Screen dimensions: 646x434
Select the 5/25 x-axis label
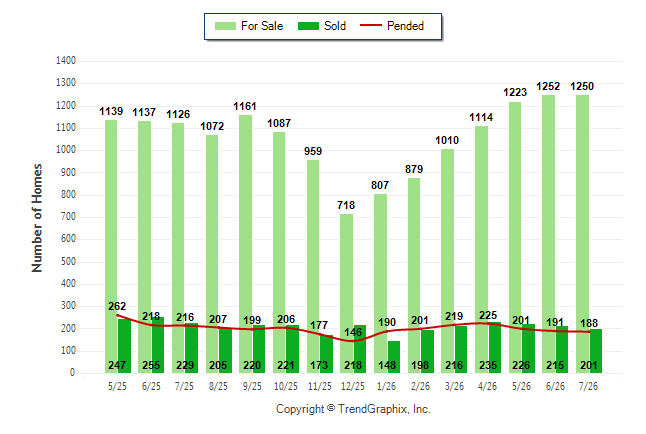tap(117, 386)
